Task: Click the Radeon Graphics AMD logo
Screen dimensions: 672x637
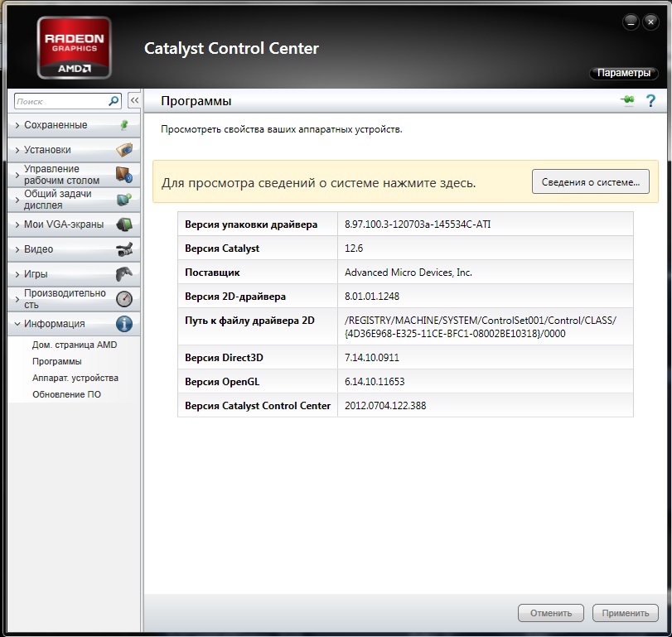Action: point(74,47)
